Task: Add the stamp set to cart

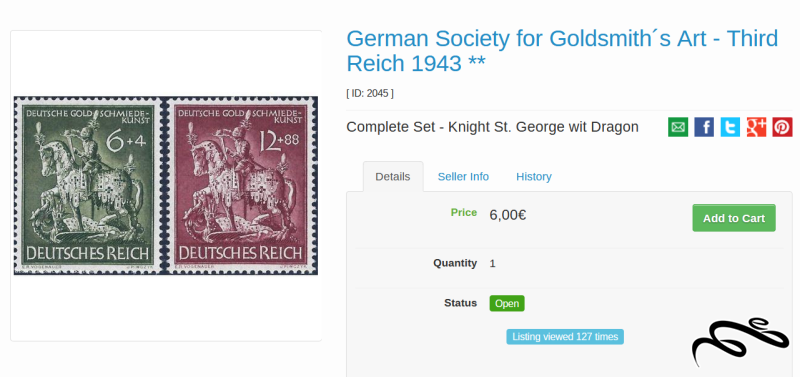Action: tap(734, 218)
